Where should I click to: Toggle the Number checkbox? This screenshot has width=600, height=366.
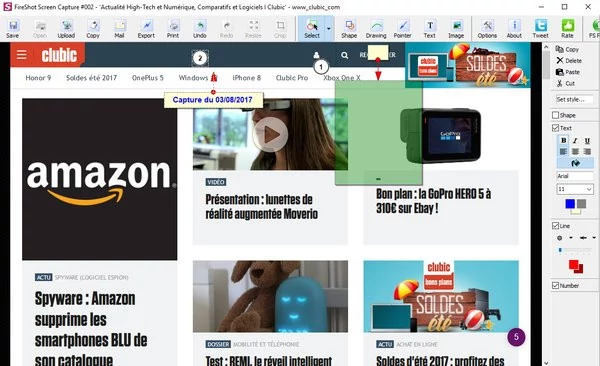coord(556,286)
